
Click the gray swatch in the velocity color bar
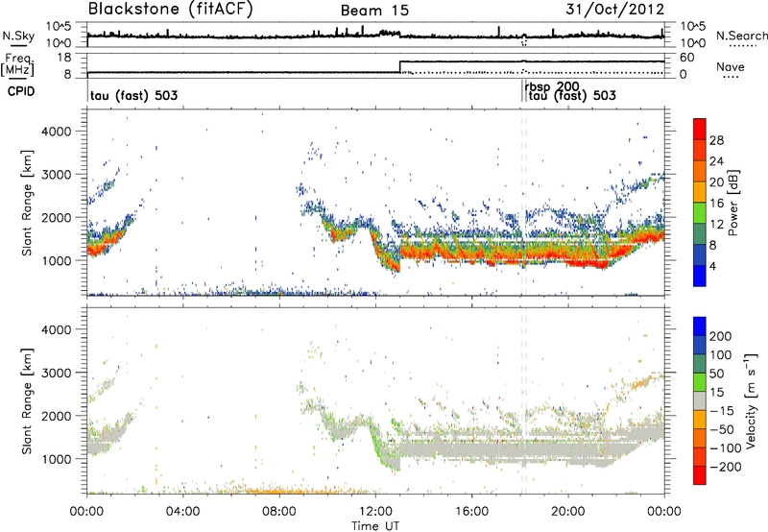pyautogui.click(x=700, y=400)
